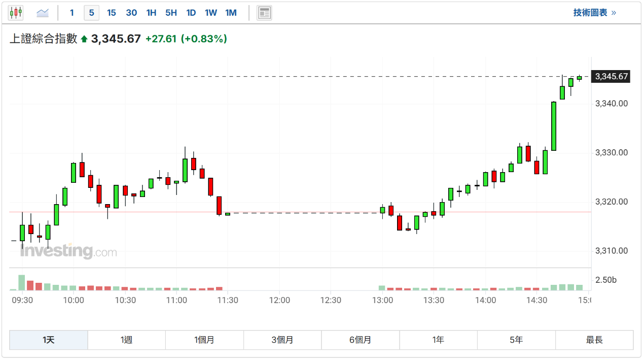Click the 3,310.00 price axis label
644x361 pixels.
(x=612, y=251)
